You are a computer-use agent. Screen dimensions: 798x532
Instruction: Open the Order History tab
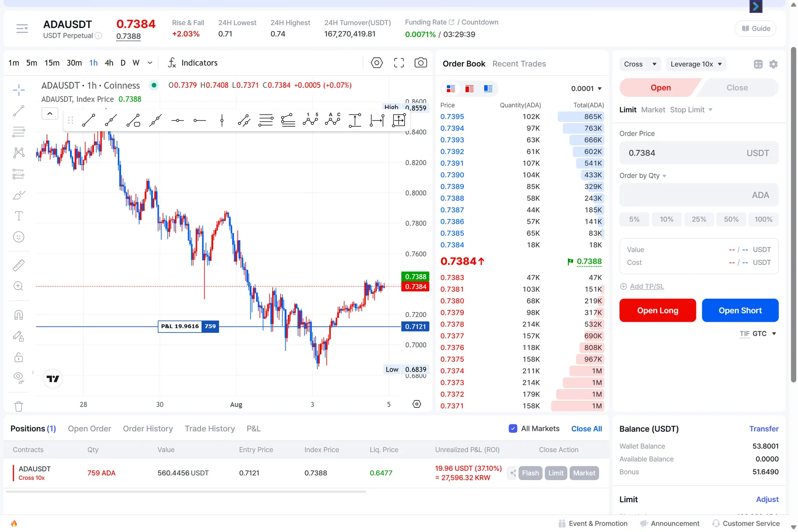[148, 429]
